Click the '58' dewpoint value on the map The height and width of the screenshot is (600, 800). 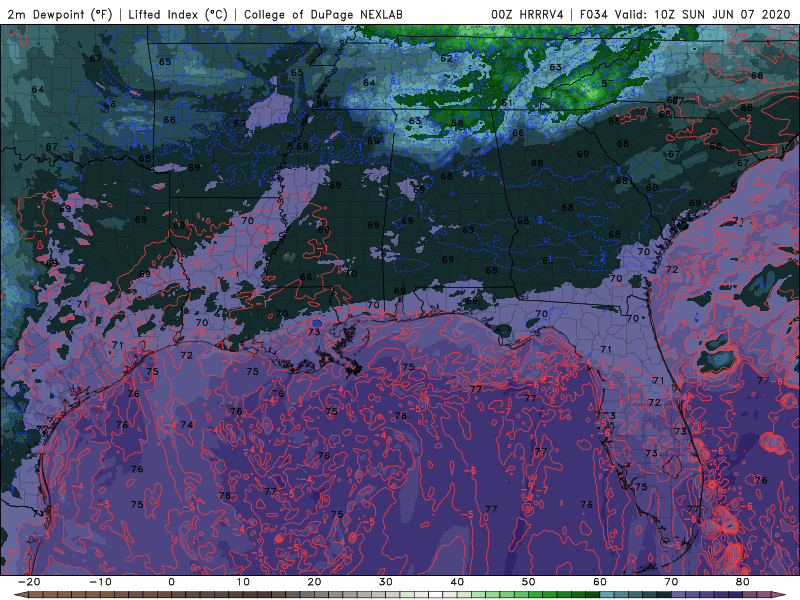(457, 123)
